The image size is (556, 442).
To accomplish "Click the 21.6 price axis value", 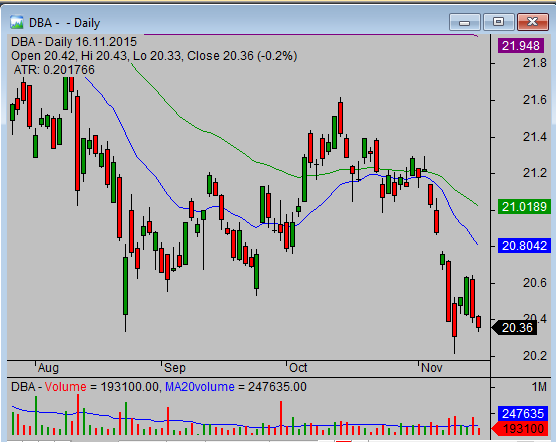I will coord(535,100).
